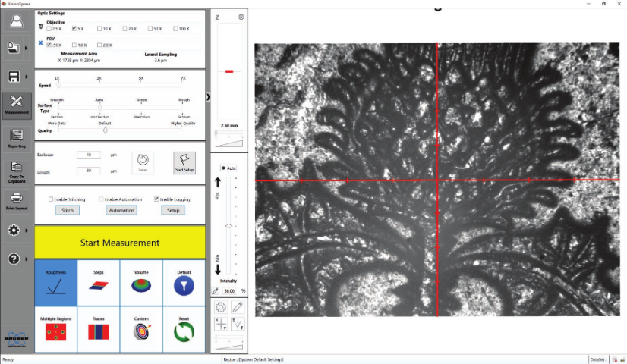Image resolution: width=627 pixels, height=364 pixels.
Task: Click the Print Layout icon
Action: (15, 201)
